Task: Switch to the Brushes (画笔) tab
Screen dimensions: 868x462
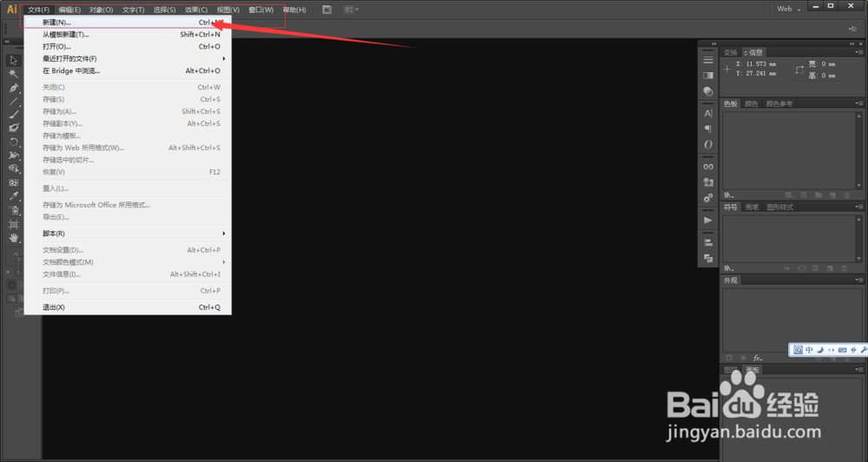Action: click(752, 208)
